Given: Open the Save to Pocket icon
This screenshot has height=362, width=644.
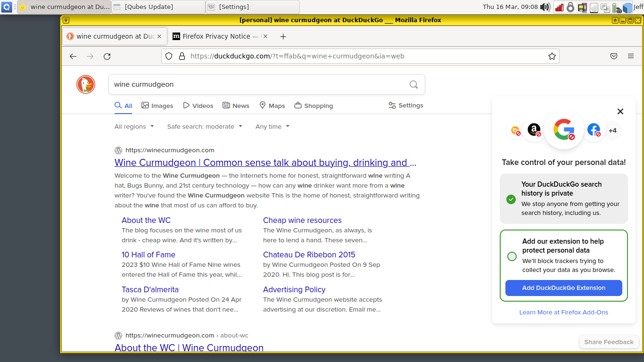Looking at the screenshot, I should click(x=614, y=56).
